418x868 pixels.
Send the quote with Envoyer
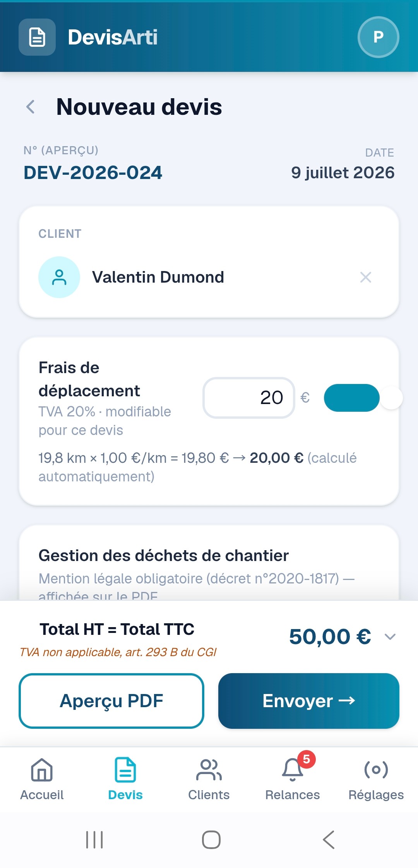(309, 701)
